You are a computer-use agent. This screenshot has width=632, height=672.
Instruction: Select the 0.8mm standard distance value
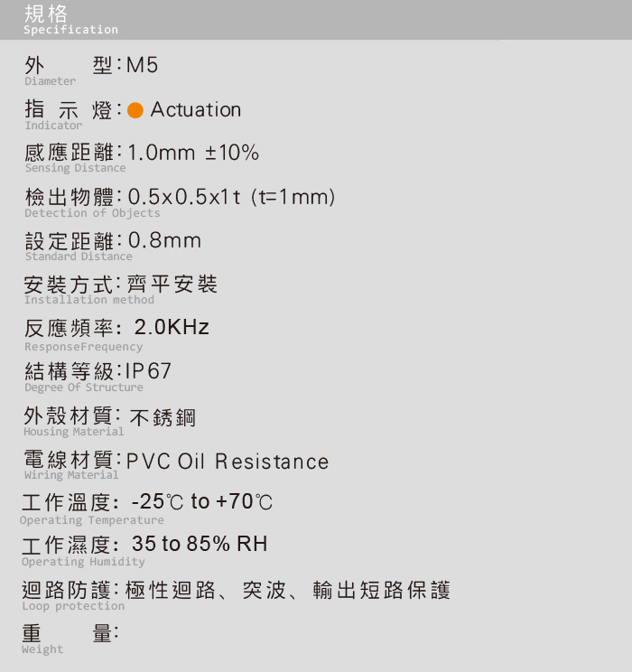[x=164, y=240]
